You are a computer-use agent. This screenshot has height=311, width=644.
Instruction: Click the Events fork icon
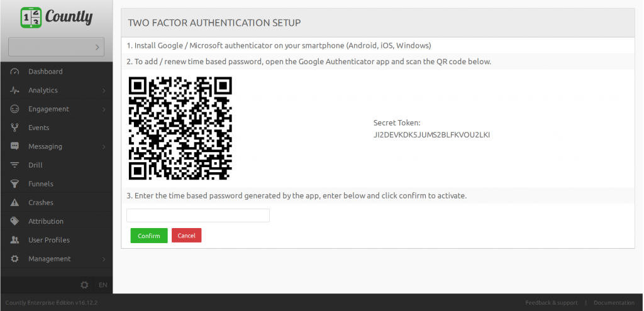15,128
